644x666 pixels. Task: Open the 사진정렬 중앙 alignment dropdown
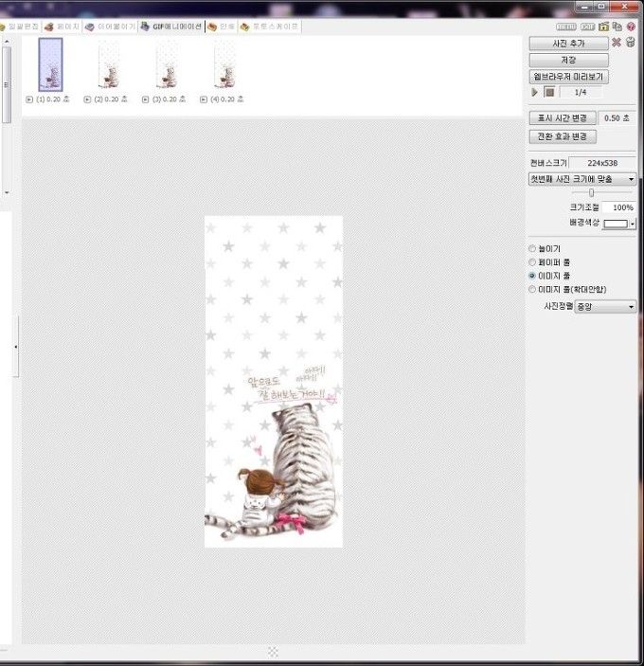click(x=605, y=306)
